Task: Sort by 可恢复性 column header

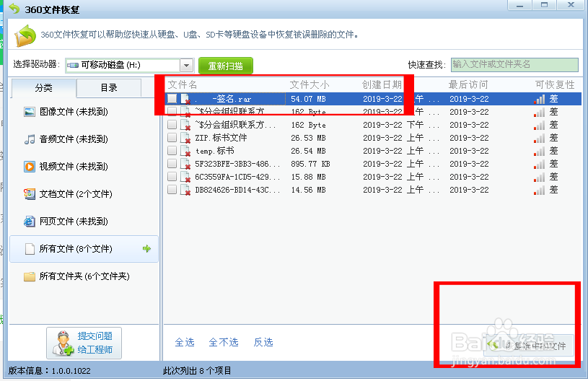Action: pos(555,84)
